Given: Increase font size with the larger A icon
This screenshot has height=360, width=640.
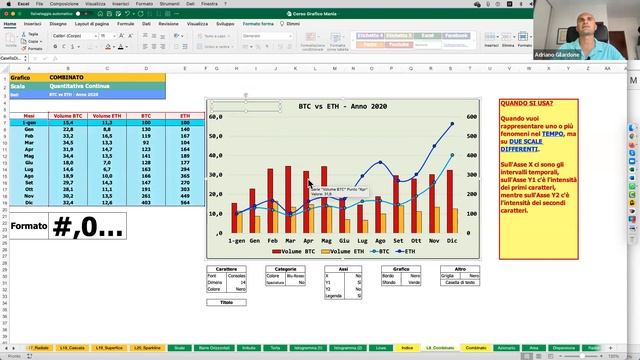Looking at the screenshot, I should pos(121,36).
